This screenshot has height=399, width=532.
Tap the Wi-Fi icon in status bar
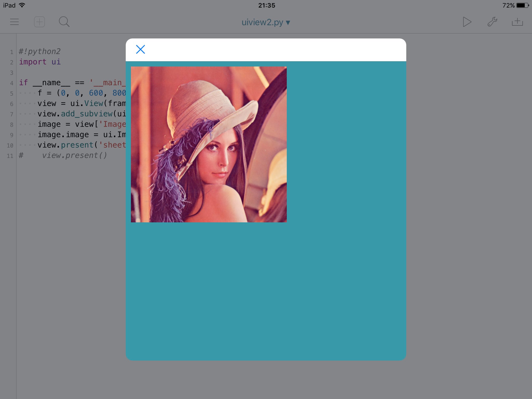[22, 5]
